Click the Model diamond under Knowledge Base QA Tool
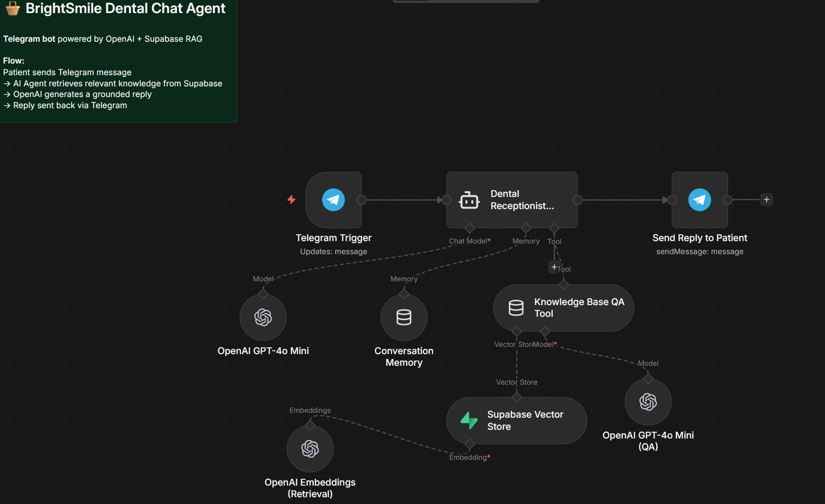 click(x=545, y=331)
